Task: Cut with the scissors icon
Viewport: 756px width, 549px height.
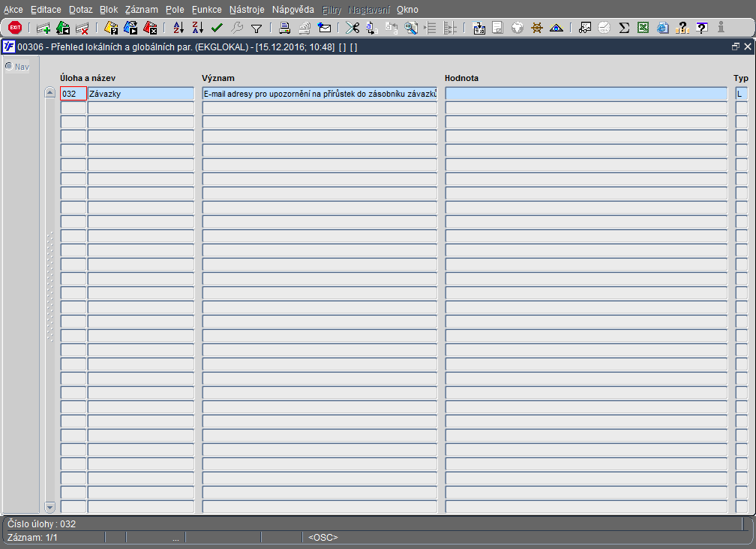Action: click(x=352, y=28)
